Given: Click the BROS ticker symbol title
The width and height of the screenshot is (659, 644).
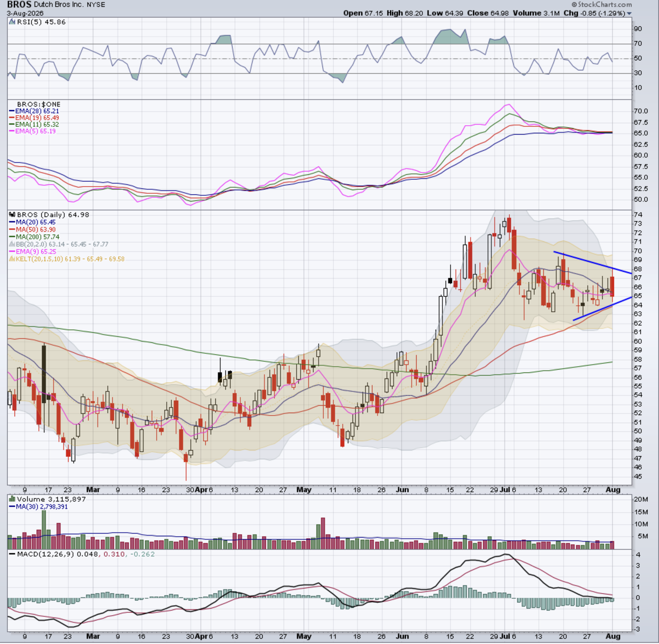Looking at the screenshot, I should click(19, 4).
